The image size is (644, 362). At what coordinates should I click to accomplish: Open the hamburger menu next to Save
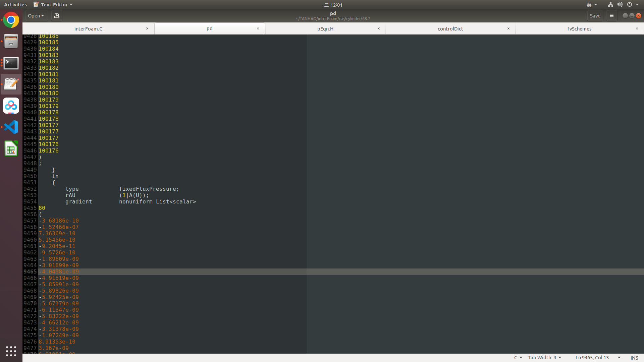(x=611, y=16)
